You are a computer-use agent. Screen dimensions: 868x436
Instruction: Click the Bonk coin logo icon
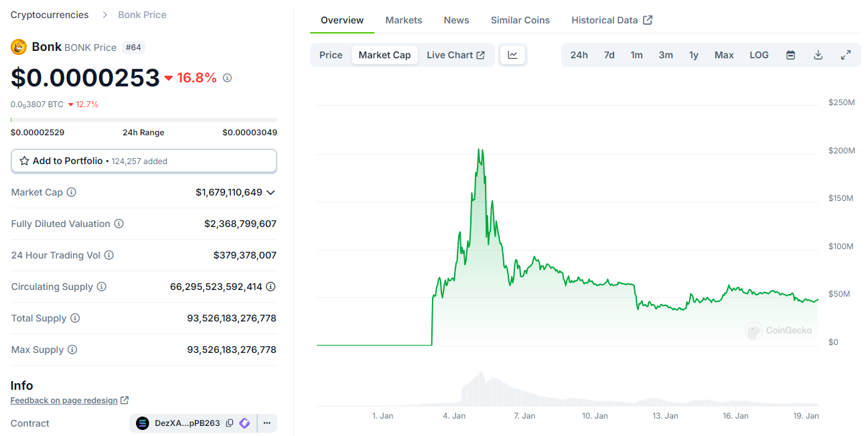19,47
